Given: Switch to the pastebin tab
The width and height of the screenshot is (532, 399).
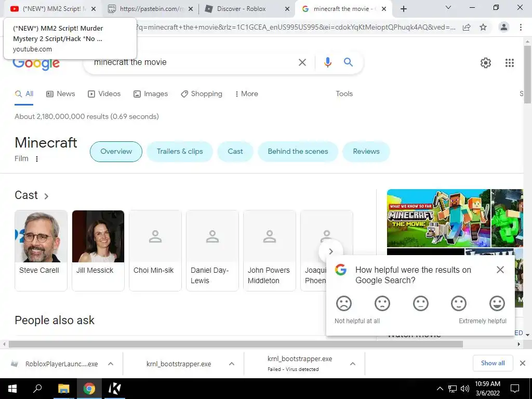Looking at the screenshot, I should tap(150, 9).
